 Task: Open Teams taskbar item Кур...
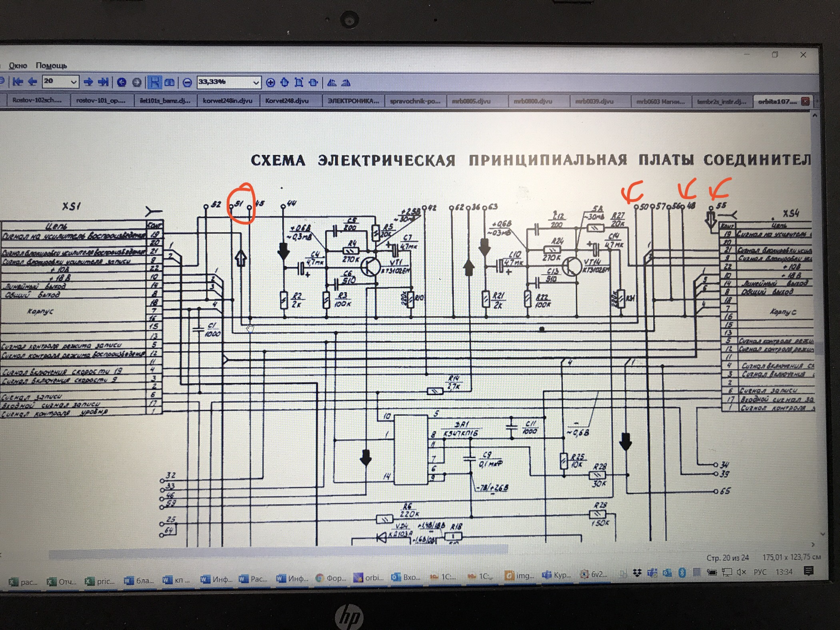557,575
